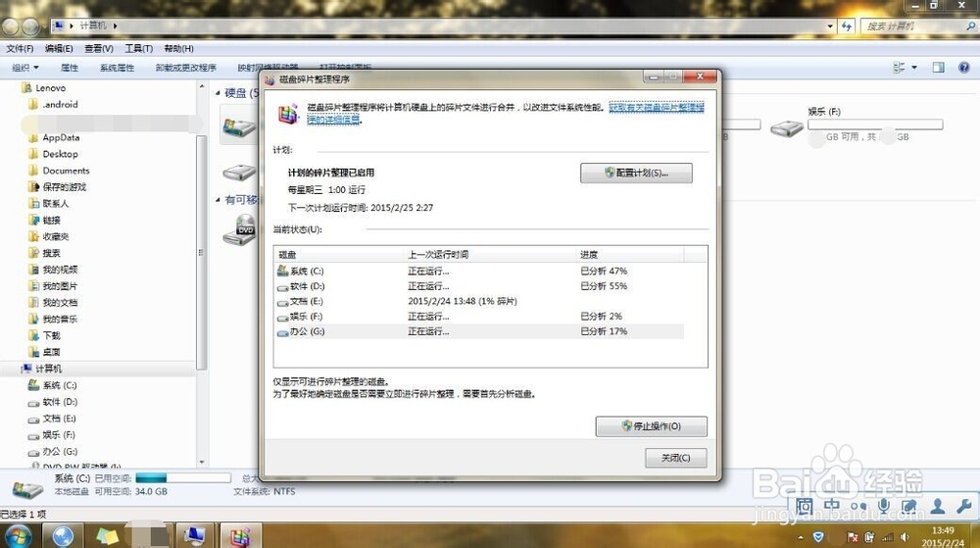Click navigation pane scroll down arrow
The image size is (980, 548).
tap(201, 463)
